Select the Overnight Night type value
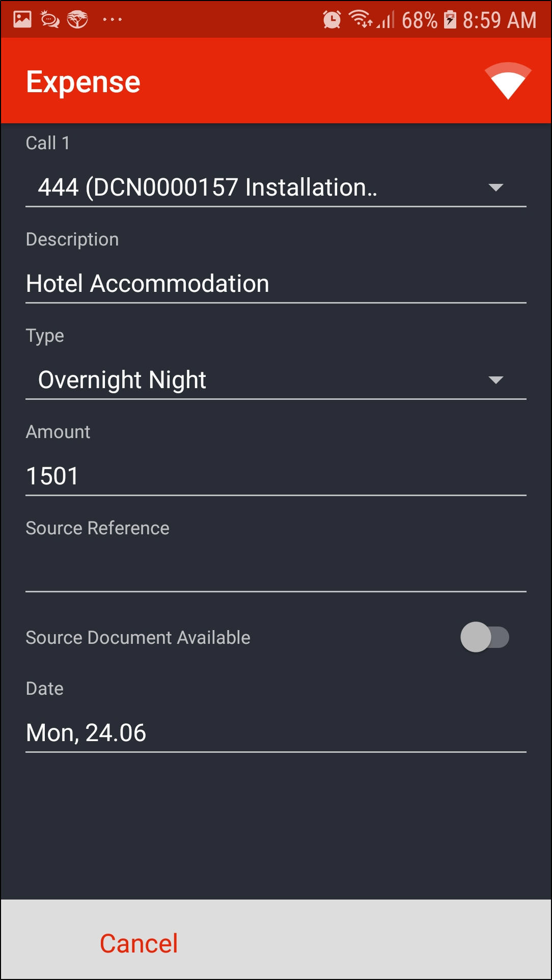This screenshot has height=980, width=552. coord(122,380)
